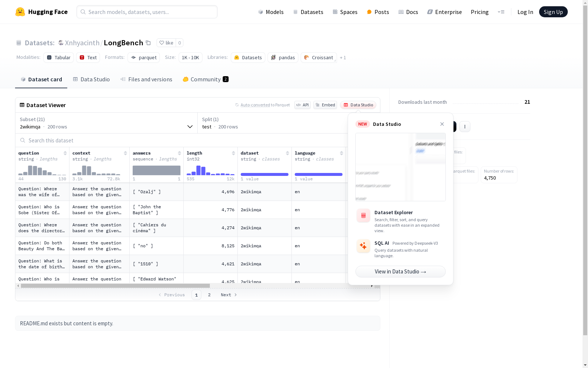This screenshot has width=588, height=368.
Task: Click the Xnhyacinth user avatar icon
Action: [61, 43]
